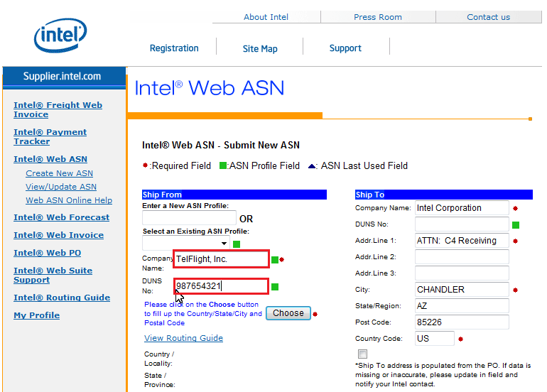
Task: Click green profile icon beside Ship From DUNS No
Action: [x=275, y=287]
